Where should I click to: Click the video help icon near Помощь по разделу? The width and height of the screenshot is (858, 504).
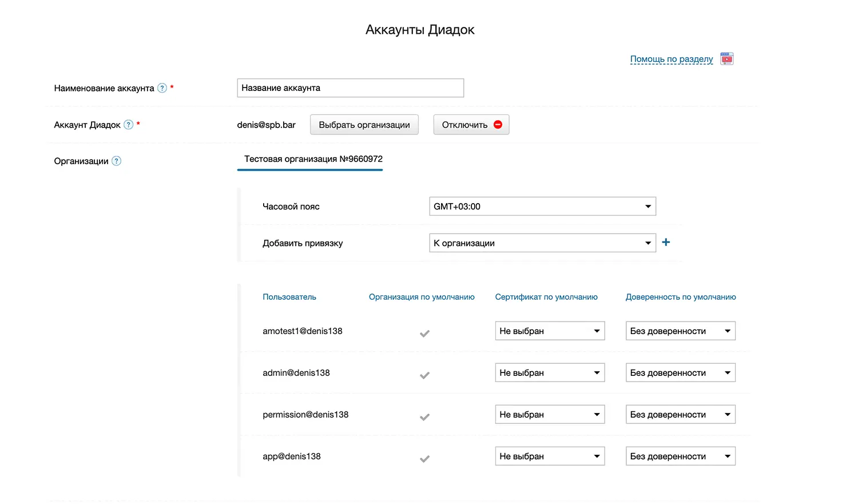(726, 59)
